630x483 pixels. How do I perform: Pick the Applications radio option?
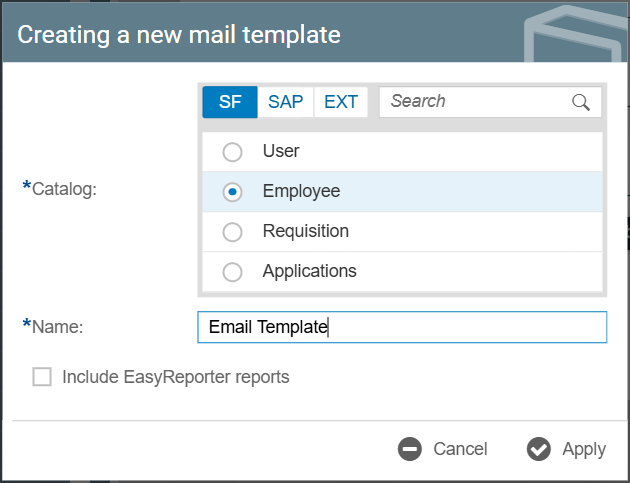point(232,271)
